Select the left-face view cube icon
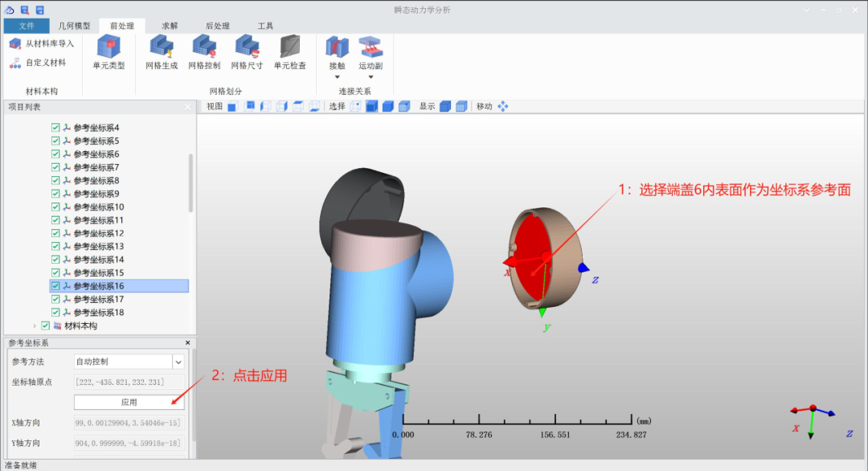The image size is (868, 471). [266, 106]
